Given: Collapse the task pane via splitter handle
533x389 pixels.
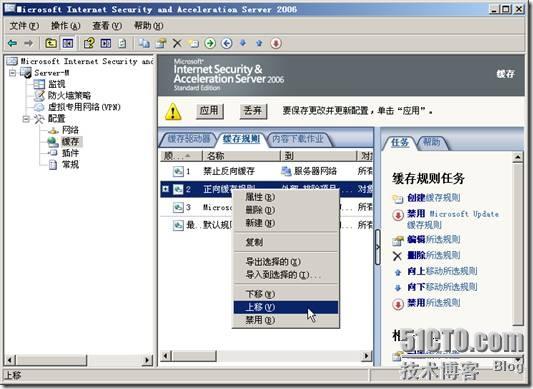Looking at the screenshot, I should point(377,247).
